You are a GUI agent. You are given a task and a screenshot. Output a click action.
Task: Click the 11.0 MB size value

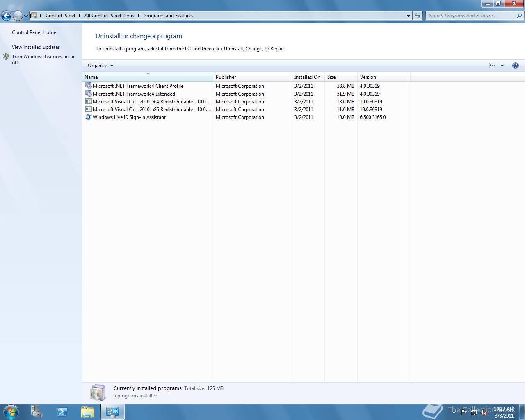[345, 110]
